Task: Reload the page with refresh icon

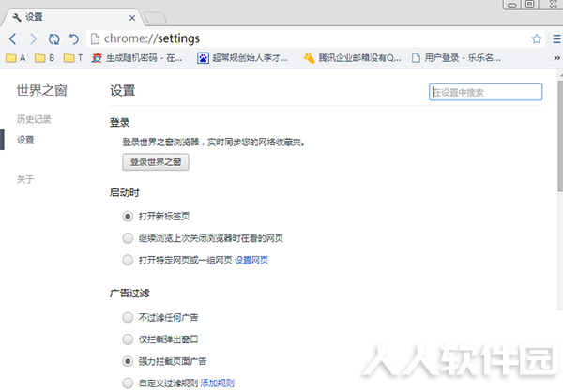Action: 53,38
